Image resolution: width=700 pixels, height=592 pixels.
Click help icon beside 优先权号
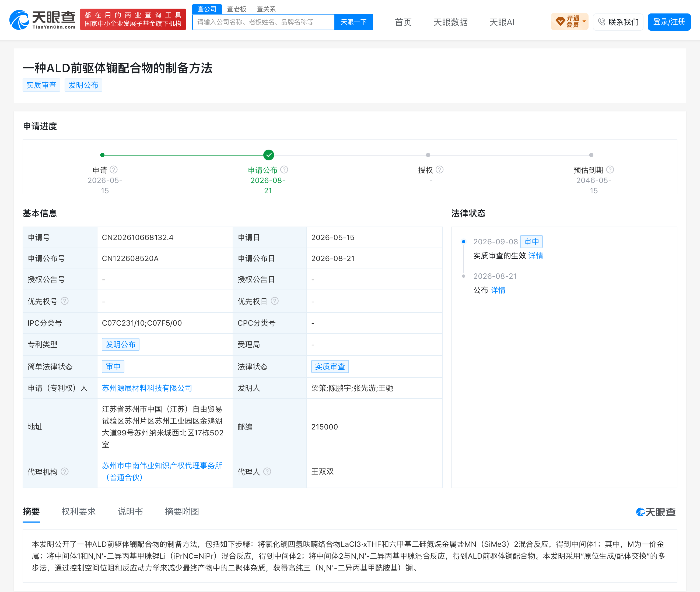pos(65,301)
